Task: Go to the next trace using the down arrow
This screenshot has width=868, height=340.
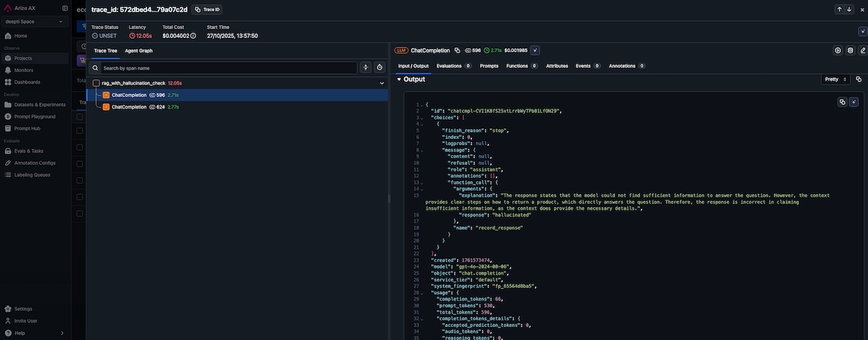Action: (848, 10)
